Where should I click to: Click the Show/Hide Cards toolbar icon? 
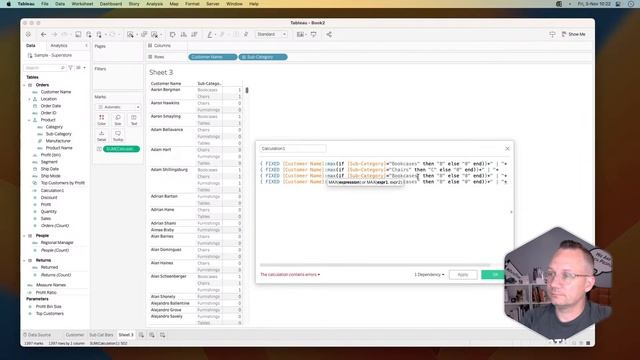tap(300, 35)
